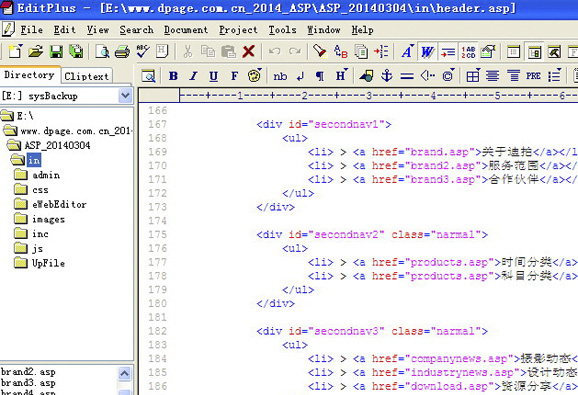Run the ABC spell check
This screenshot has height=395, width=578.
click(142, 51)
